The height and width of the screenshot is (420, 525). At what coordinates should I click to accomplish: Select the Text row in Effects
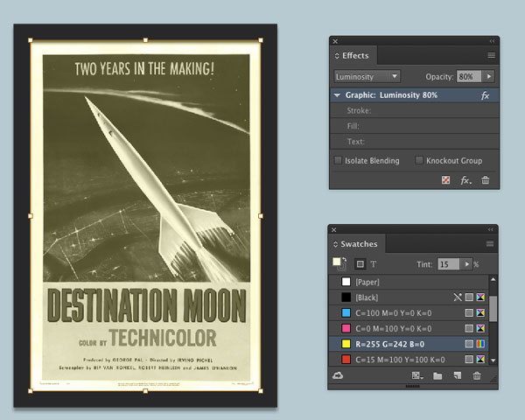click(x=415, y=142)
